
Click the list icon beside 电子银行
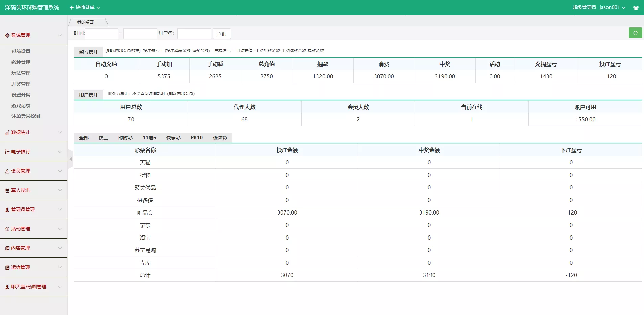tap(7, 152)
